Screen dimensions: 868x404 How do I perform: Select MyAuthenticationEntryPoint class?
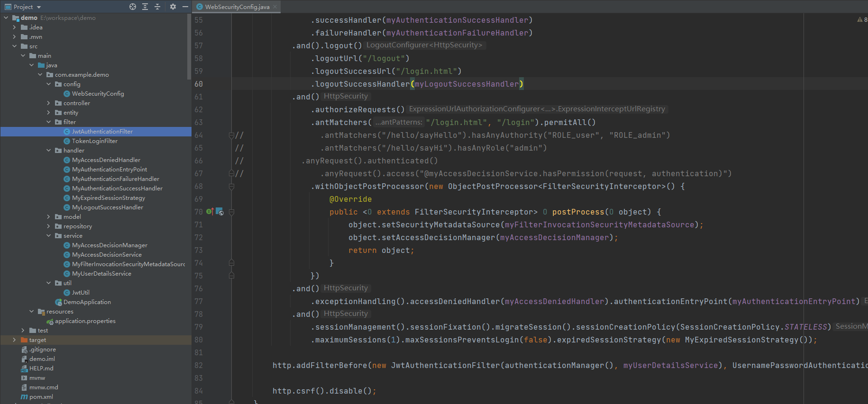(109, 169)
